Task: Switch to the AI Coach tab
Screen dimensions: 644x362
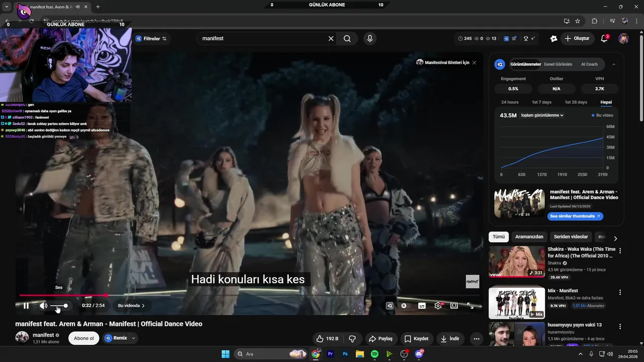Action: (589, 64)
